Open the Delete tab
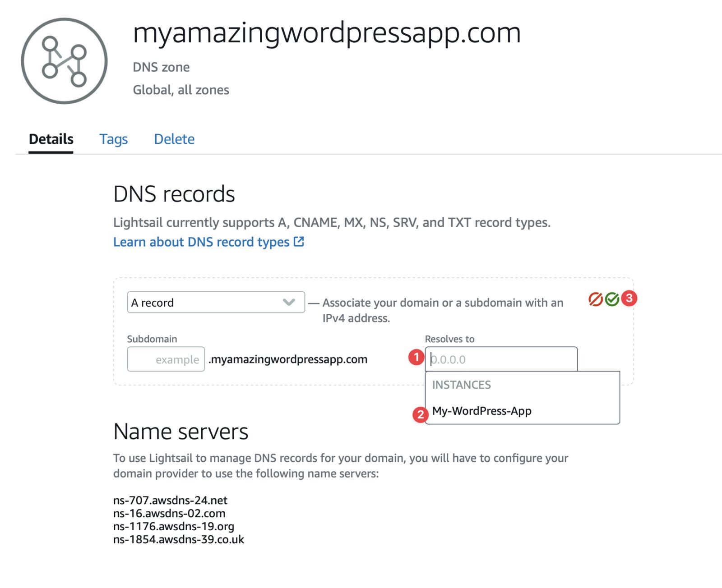 point(174,139)
